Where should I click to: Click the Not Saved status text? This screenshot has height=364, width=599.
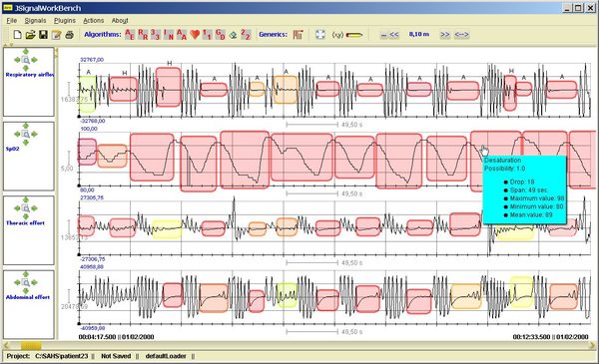116,356
